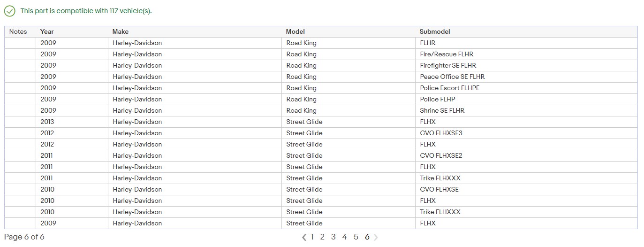Screen dimensions: 644x247
Task: Click the 2010 CVO FLHXSE submodel cell
Action: (439, 189)
